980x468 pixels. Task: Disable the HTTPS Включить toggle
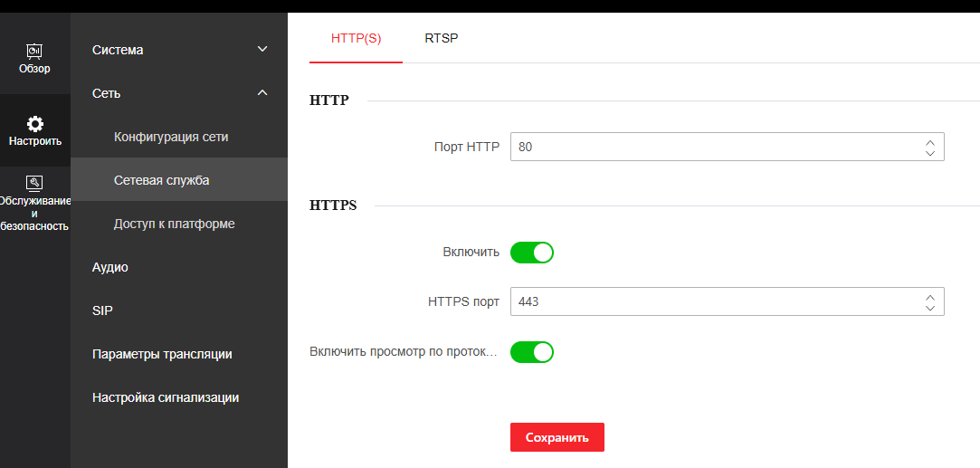pos(531,253)
